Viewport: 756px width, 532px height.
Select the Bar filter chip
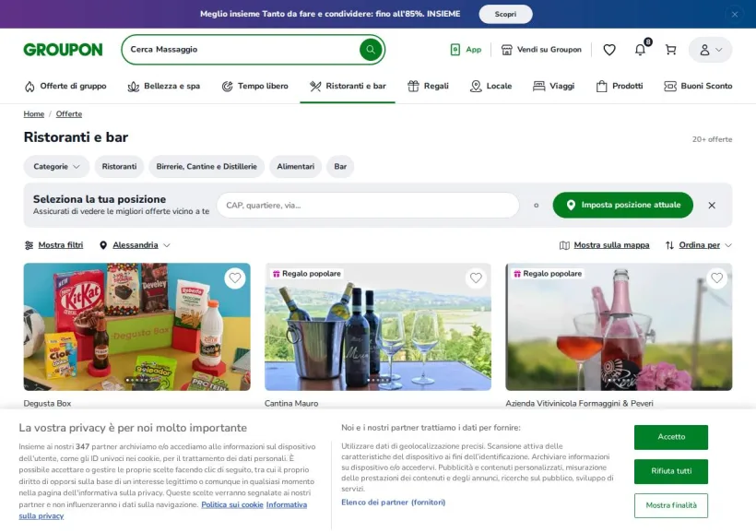click(340, 166)
